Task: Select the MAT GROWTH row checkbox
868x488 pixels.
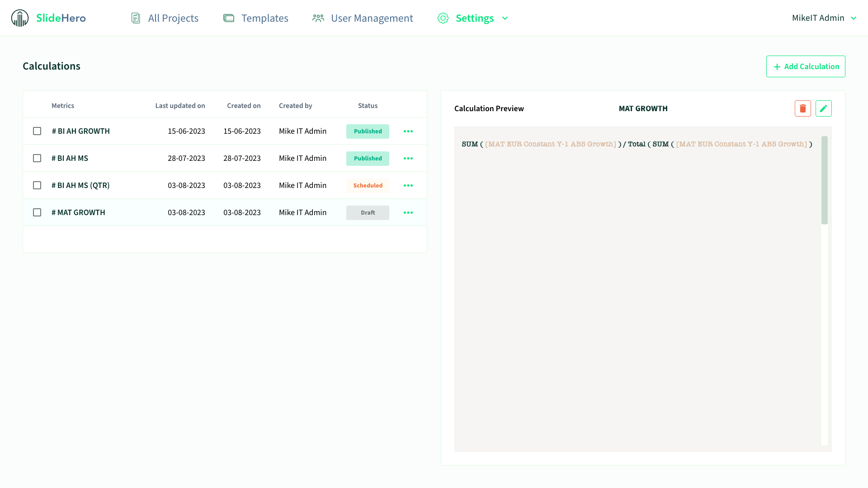Action: coord(37,212)
